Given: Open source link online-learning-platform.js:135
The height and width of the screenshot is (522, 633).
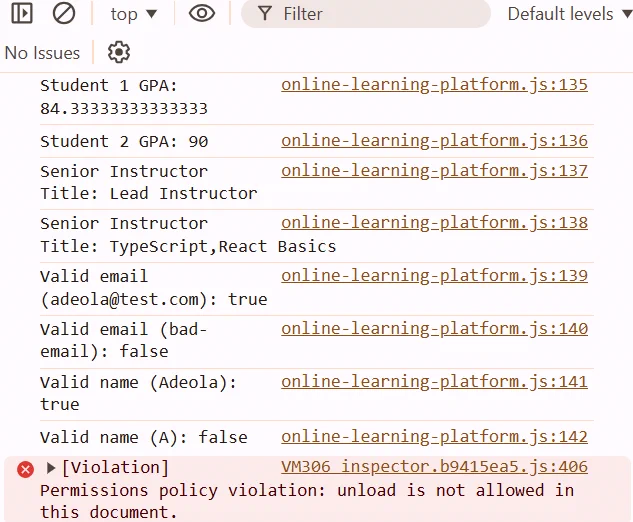Looking at the screenshot, I should click(x=434, y=85).
